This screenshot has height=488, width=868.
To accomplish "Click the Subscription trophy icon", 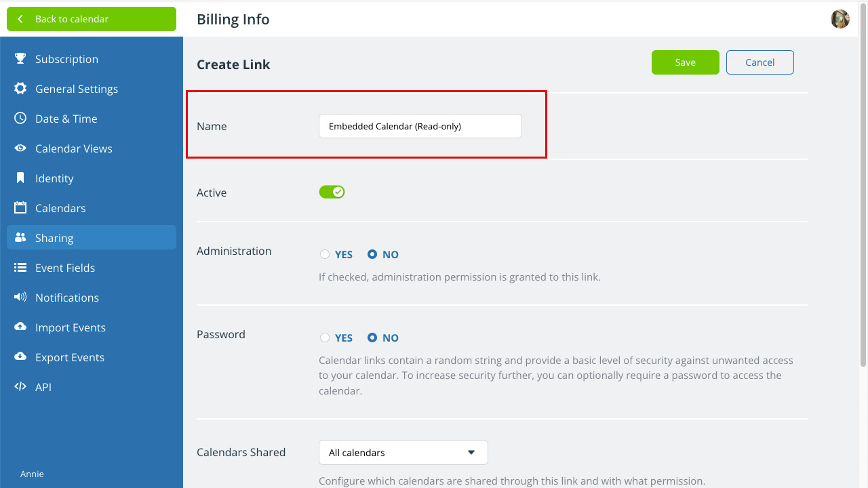I will [20, 59].
